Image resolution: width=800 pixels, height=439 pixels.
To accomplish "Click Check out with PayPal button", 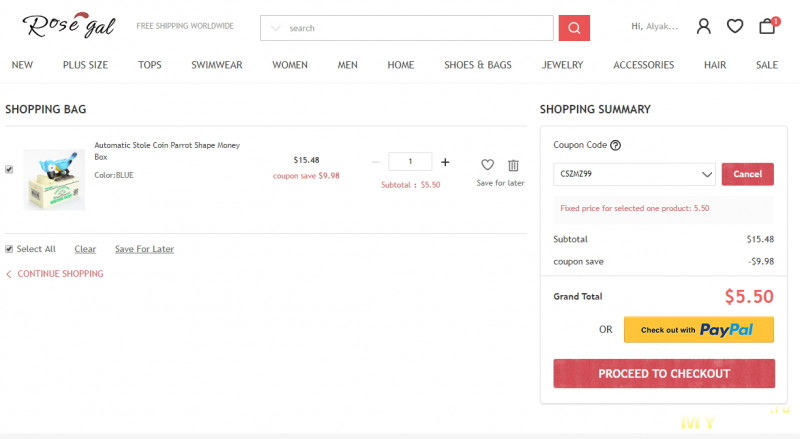I will tap(698, 330).
